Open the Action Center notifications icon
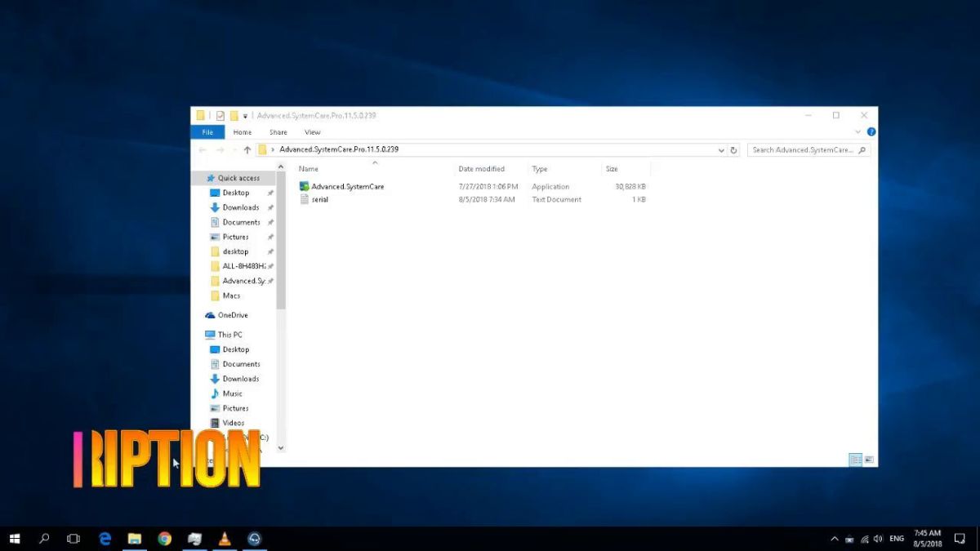This screenshot has height=551, width=980. click(x=960, y=539)
